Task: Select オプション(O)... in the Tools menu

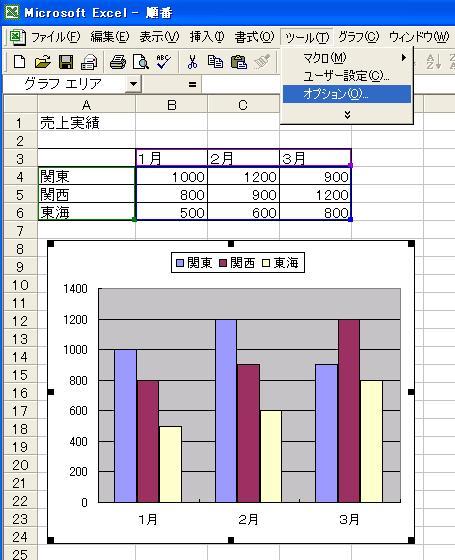Action: 347,94
